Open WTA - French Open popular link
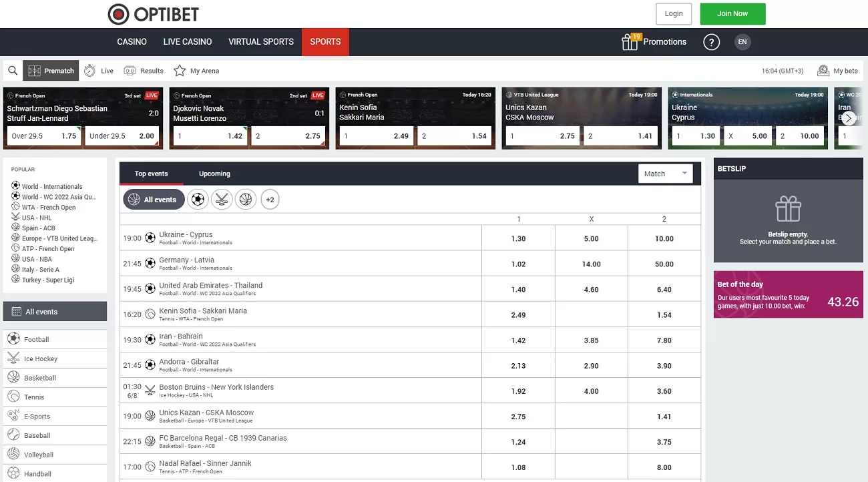The image size is (868, 482). (x=49, y=207)
